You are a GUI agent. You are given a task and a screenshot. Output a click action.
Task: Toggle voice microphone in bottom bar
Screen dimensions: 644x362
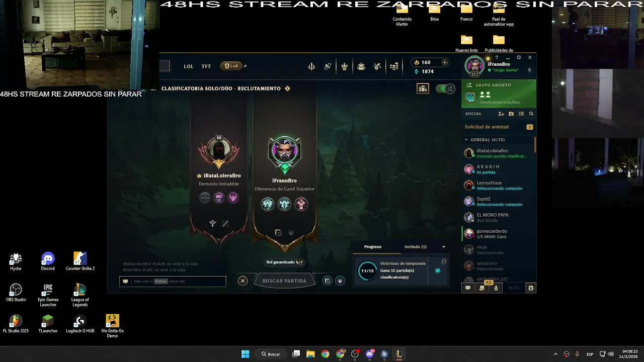(x=496, y=288)
